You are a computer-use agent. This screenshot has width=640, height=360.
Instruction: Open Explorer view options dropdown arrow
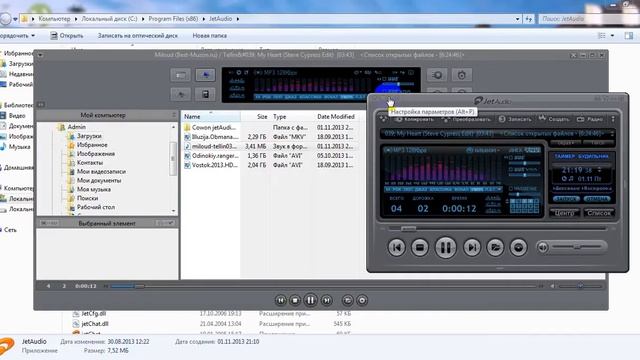click(x=612, y=36)
